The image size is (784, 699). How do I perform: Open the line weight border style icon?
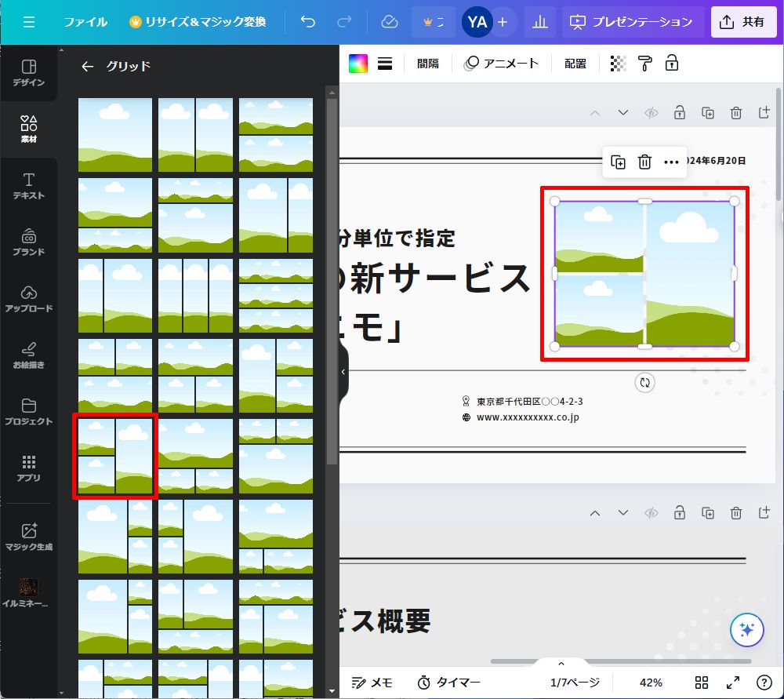tap(385, 64)
